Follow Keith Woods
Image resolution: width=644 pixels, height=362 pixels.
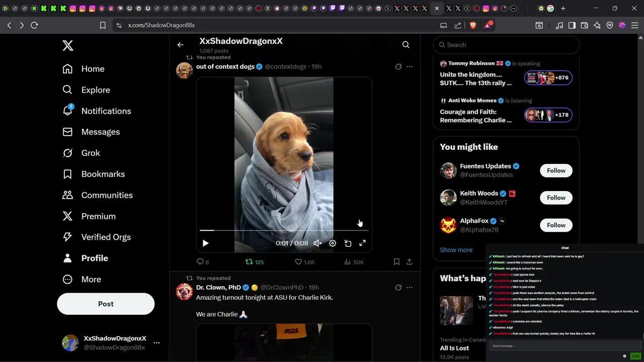click(556, 198)
